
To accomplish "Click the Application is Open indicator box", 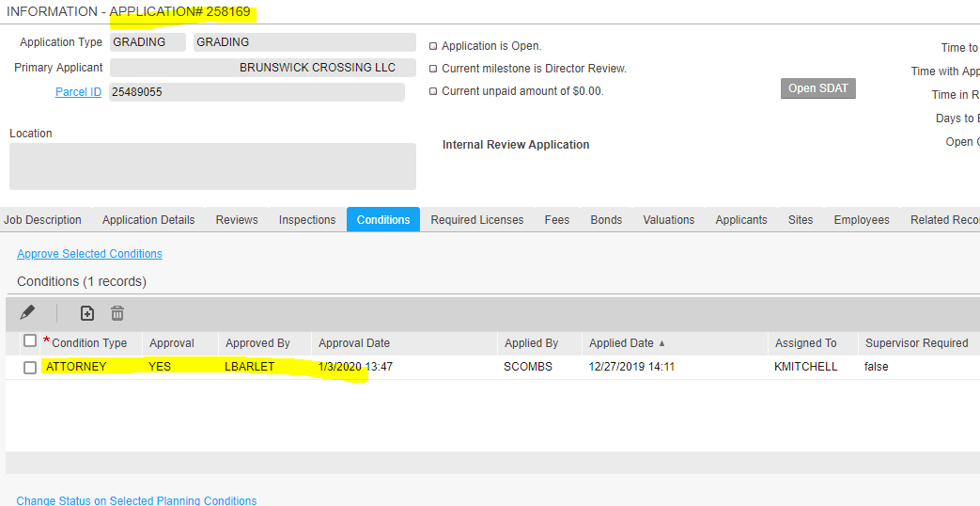I will pos(433,46).
